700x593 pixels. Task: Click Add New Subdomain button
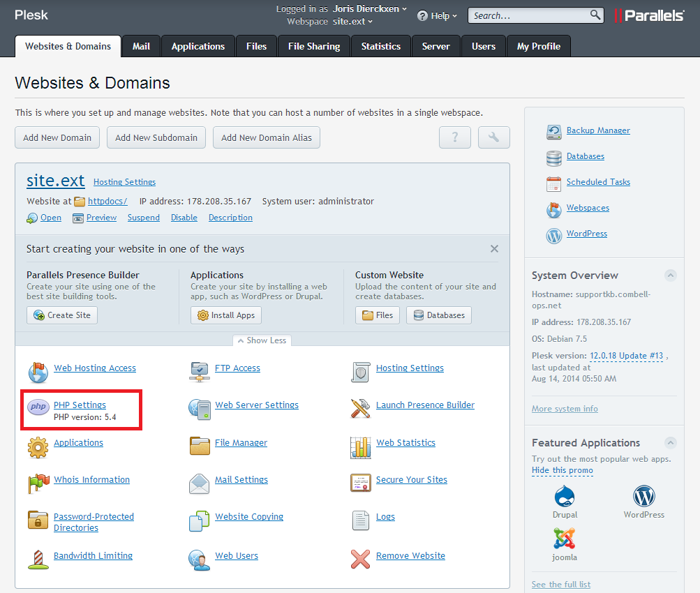[156, 137]
